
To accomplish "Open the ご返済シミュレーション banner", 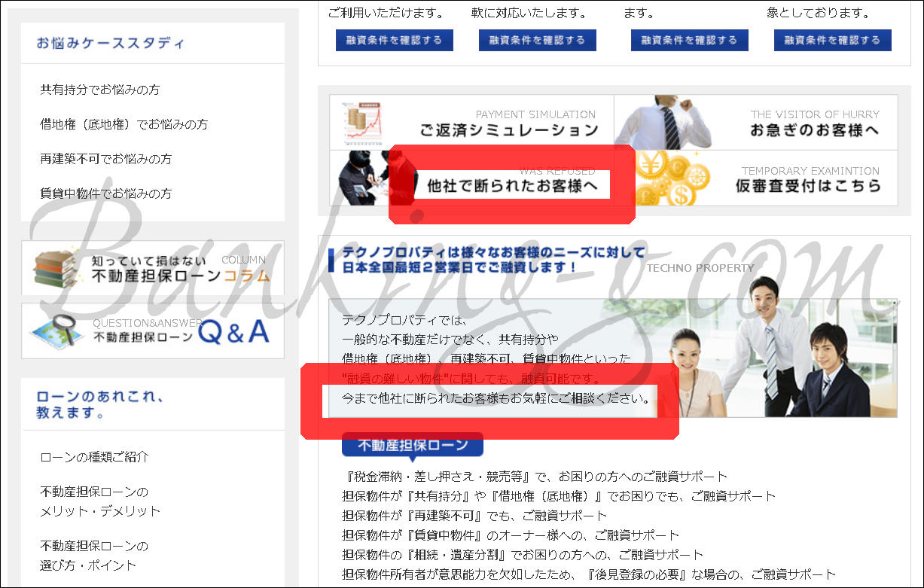I will tap(471, 122).
